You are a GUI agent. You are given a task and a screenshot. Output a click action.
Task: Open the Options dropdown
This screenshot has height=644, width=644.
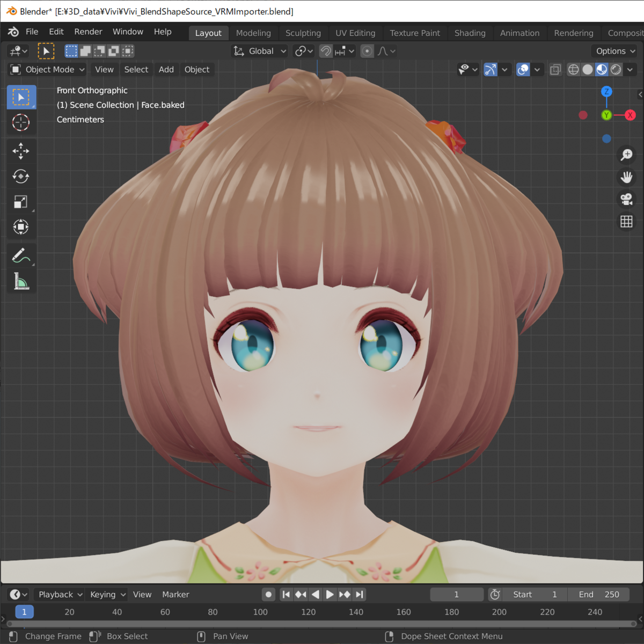point(616,51)
